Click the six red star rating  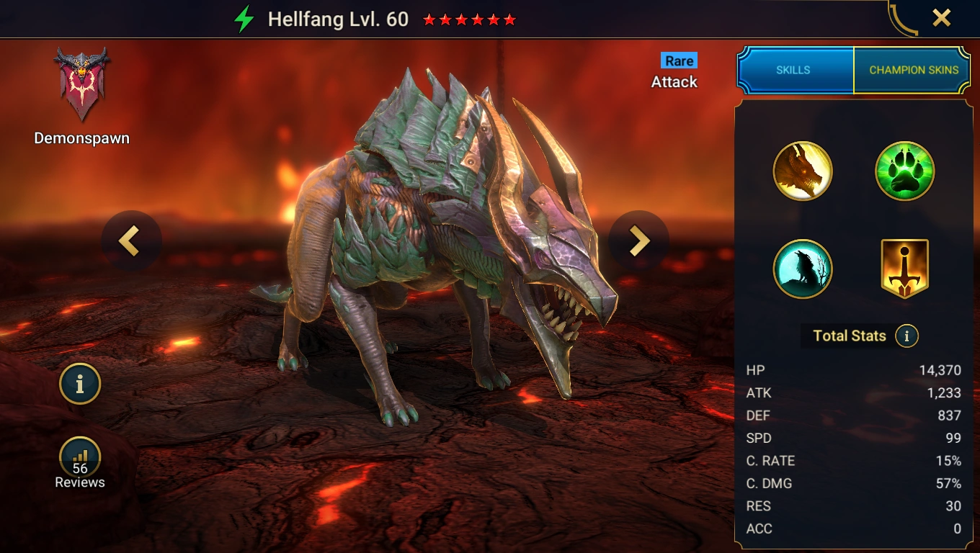point(469,19)
